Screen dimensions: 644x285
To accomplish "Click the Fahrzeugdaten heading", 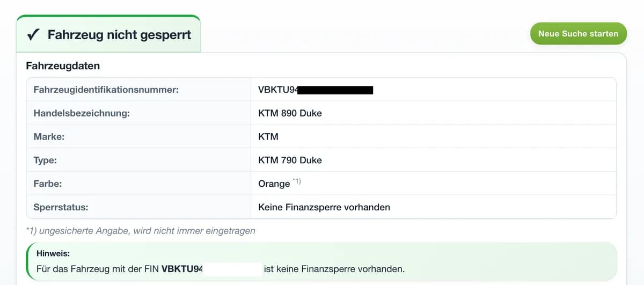I will [63, 66].
